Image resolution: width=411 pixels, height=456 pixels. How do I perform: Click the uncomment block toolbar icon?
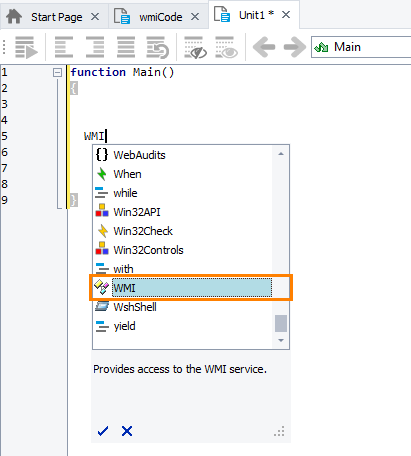pyautogui.click(x=157, y=47)
